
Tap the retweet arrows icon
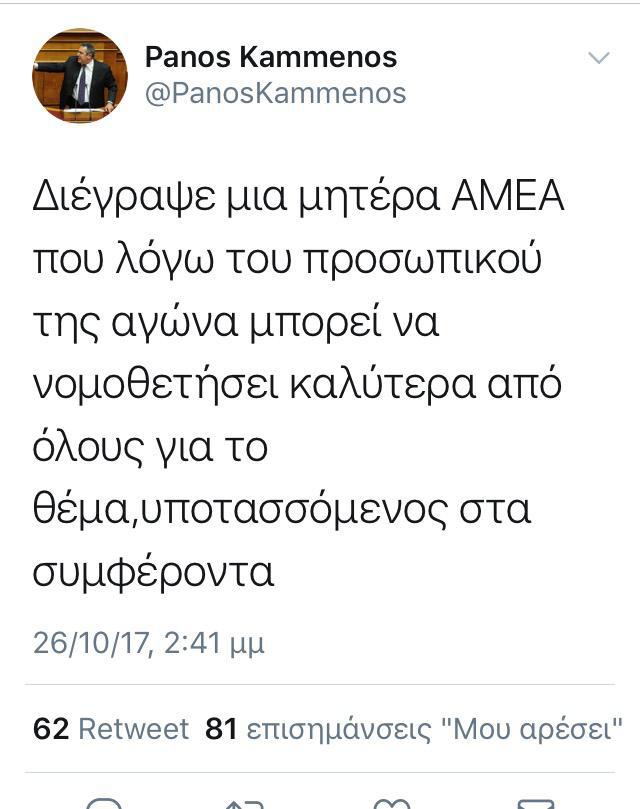pyautogui.click(x=245, y=804)
